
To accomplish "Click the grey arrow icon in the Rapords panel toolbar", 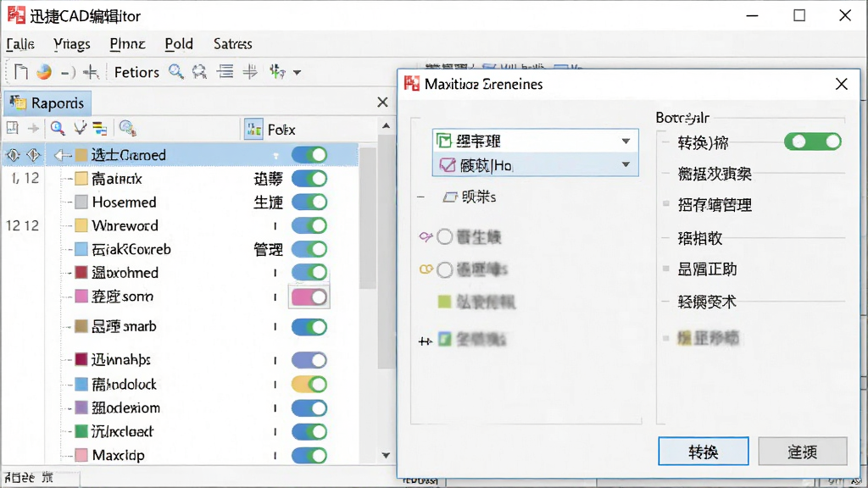I will 33,129.
